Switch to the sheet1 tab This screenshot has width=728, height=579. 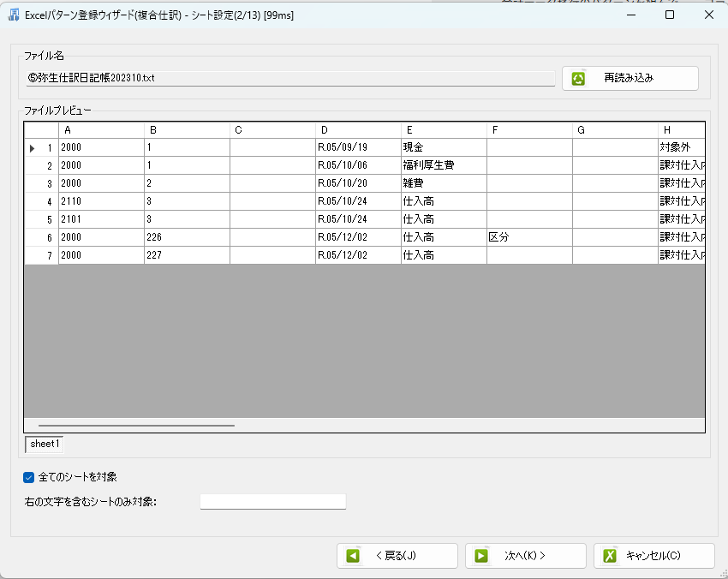45,444
